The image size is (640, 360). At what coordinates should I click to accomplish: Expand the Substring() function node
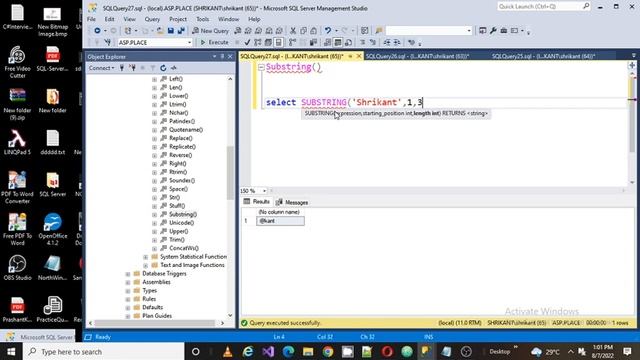[154, 214]
